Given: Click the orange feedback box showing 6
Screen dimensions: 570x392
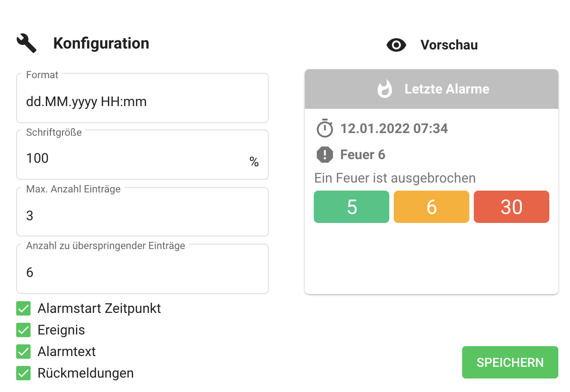Looking at the screenshot, I should tap(432, 207).
